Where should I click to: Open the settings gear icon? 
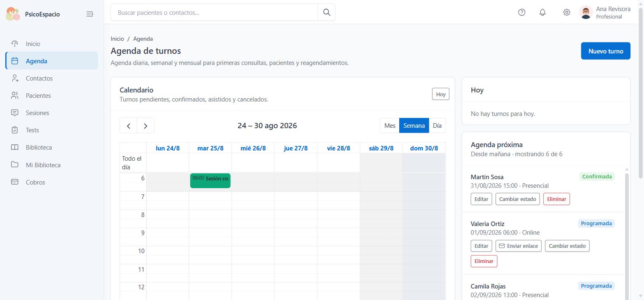click(x=566, y=12)
